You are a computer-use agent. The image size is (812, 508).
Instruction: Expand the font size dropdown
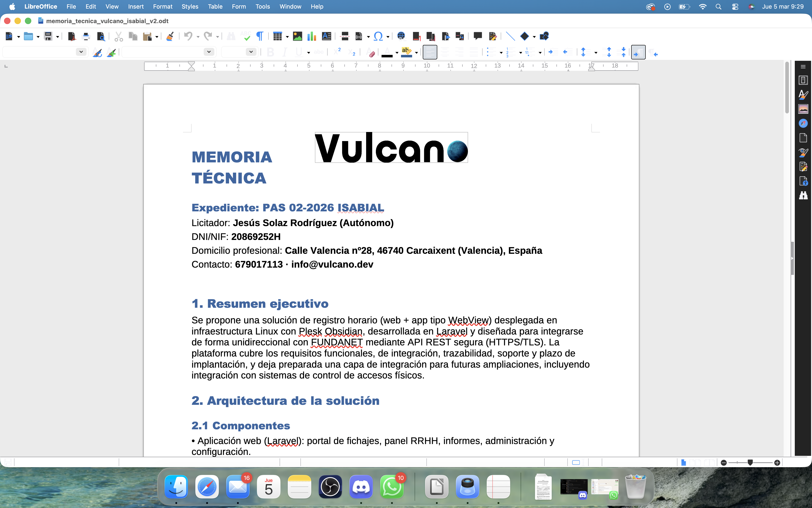pyautogui.click(x=251, y=52)
